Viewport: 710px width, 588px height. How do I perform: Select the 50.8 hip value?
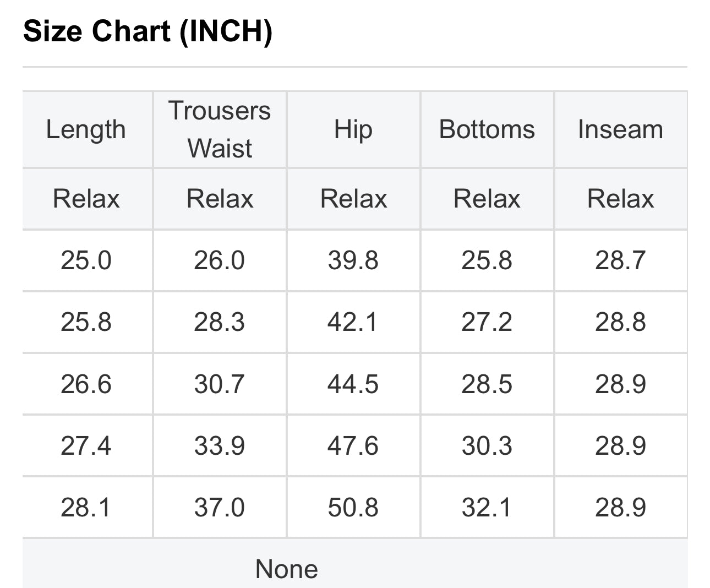[x=353, y=507]
